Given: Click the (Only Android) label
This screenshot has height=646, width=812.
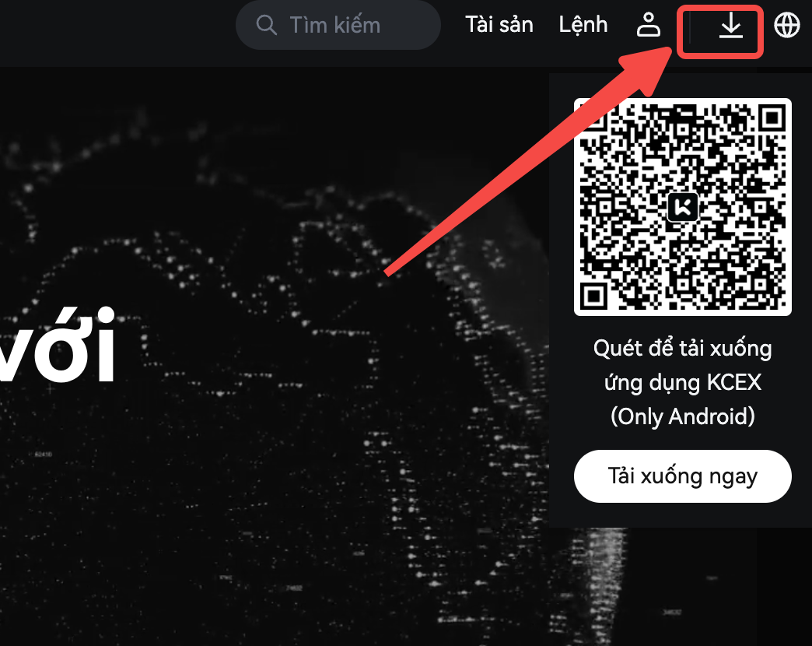Looking at the screenshot, I should [683, 416].
